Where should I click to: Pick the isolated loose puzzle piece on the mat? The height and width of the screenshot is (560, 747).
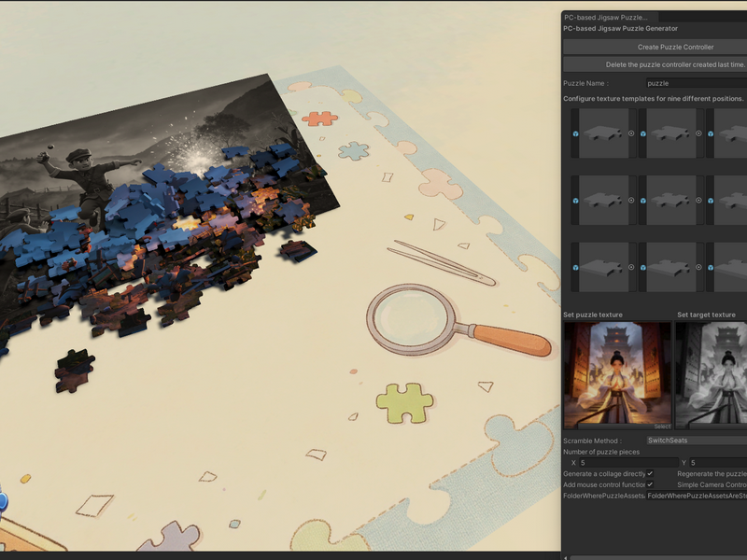[x=75, y=371]
